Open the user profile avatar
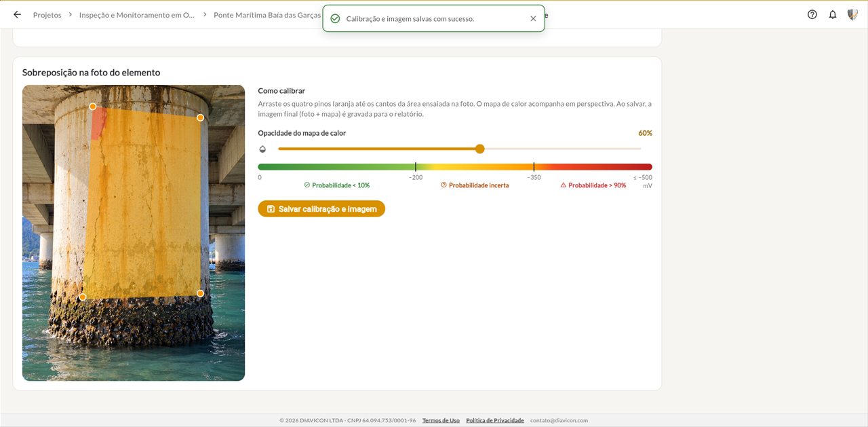Screen dimensions: 868x427 click(852, 14)
